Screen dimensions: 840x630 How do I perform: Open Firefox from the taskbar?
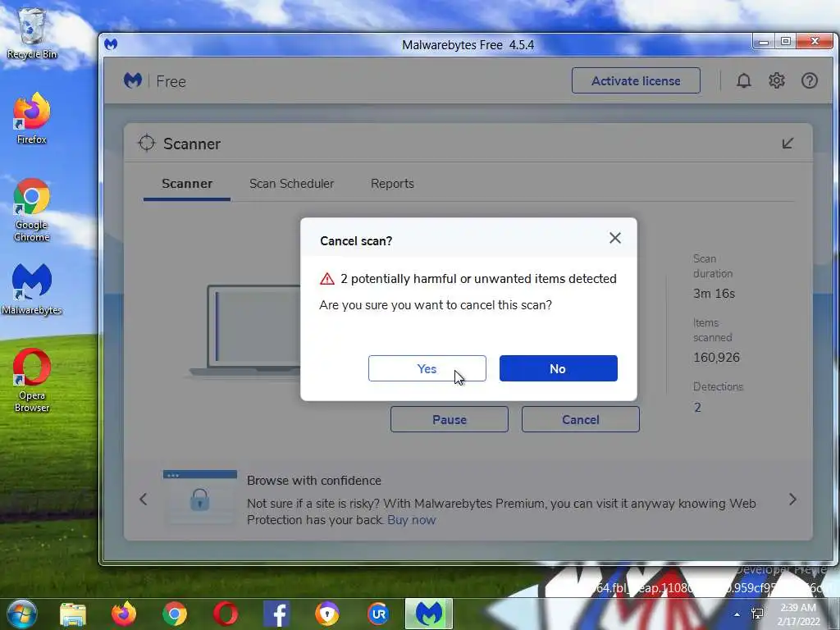click(x=124, y=614)
